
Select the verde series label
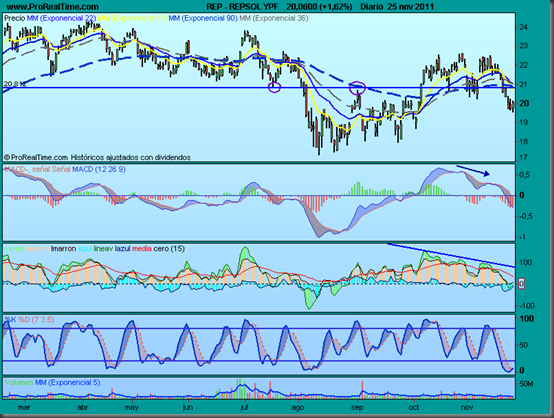(14, 248)
